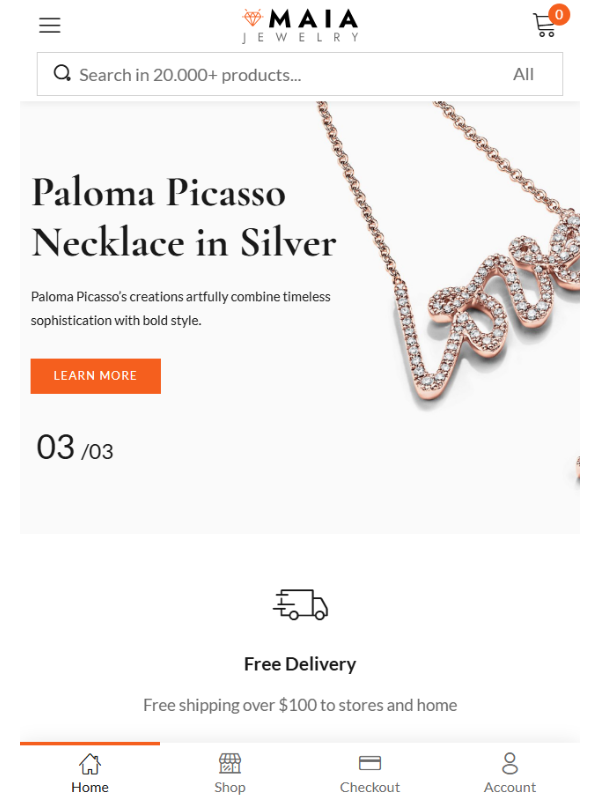Click the orange cart count badge
This screenshot has width=600, height=800.
(x=559, y=15)
